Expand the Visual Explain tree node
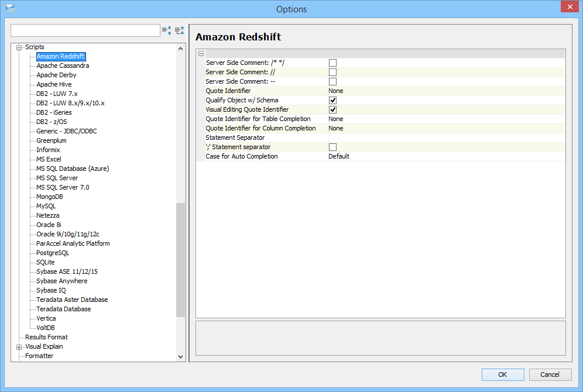The height and width of the screenshot is (392, 583). click(19, 347)
